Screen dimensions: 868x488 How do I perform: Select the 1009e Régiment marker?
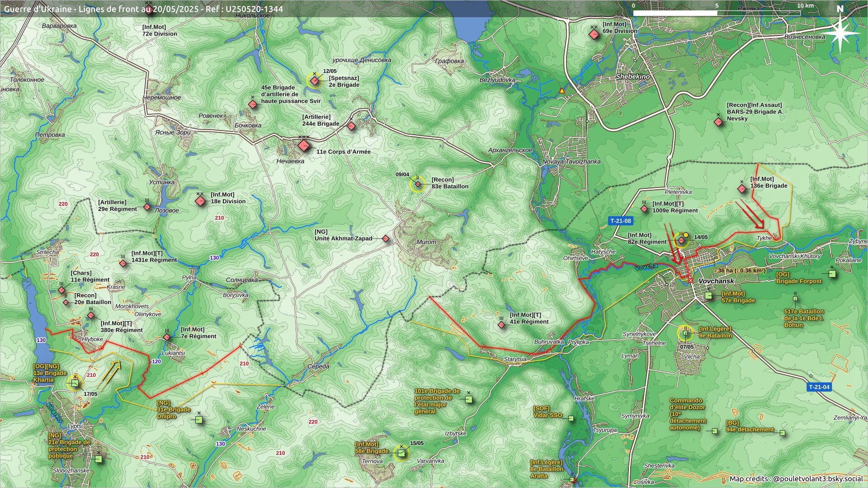pos(645,209)
